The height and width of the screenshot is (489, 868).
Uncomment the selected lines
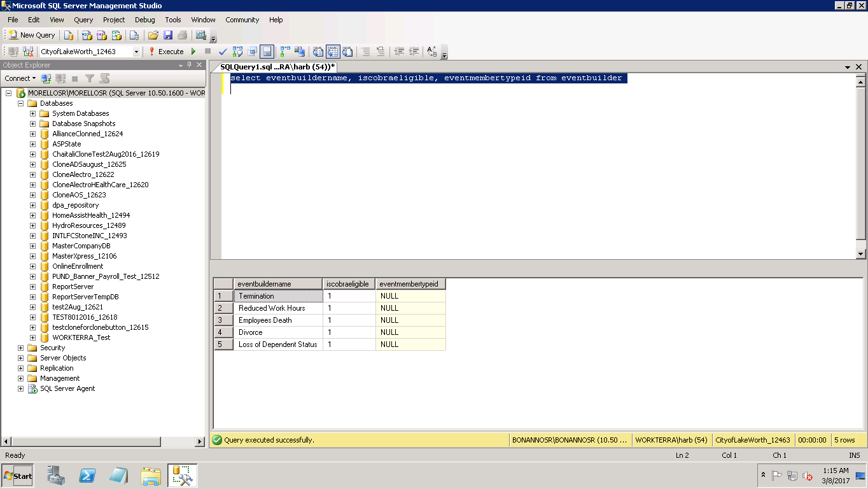coord(380,52)
